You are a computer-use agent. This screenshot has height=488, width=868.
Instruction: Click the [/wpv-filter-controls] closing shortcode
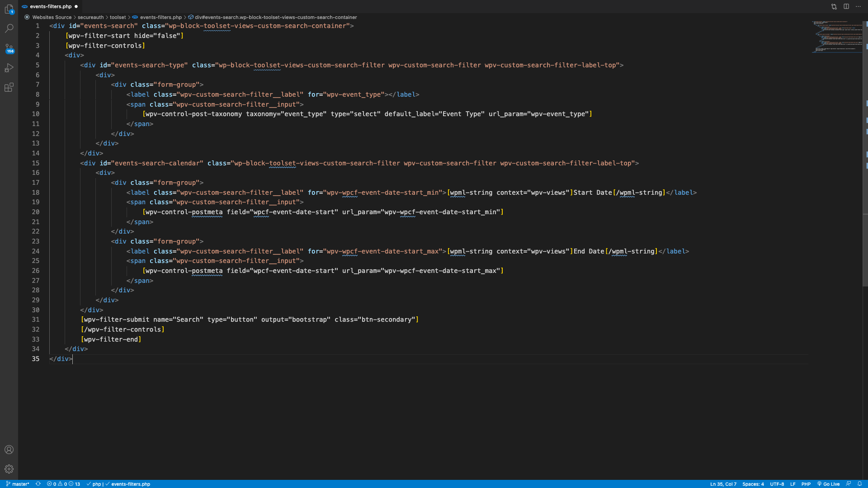click(123, 329)
